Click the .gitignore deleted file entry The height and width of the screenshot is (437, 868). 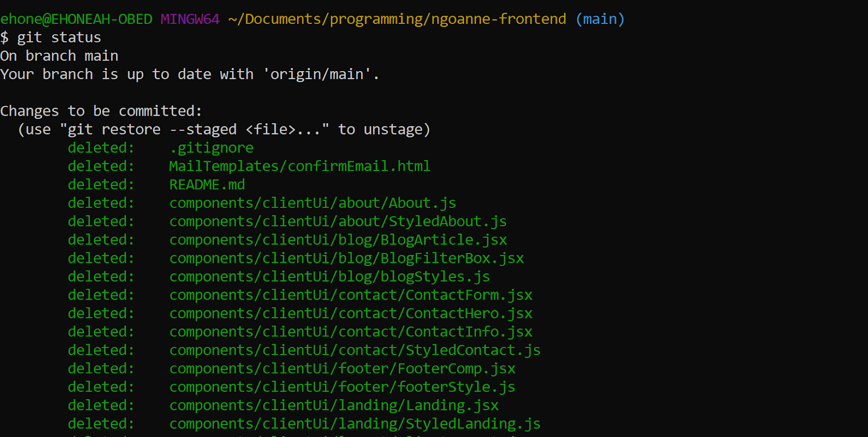coord(212,148)
